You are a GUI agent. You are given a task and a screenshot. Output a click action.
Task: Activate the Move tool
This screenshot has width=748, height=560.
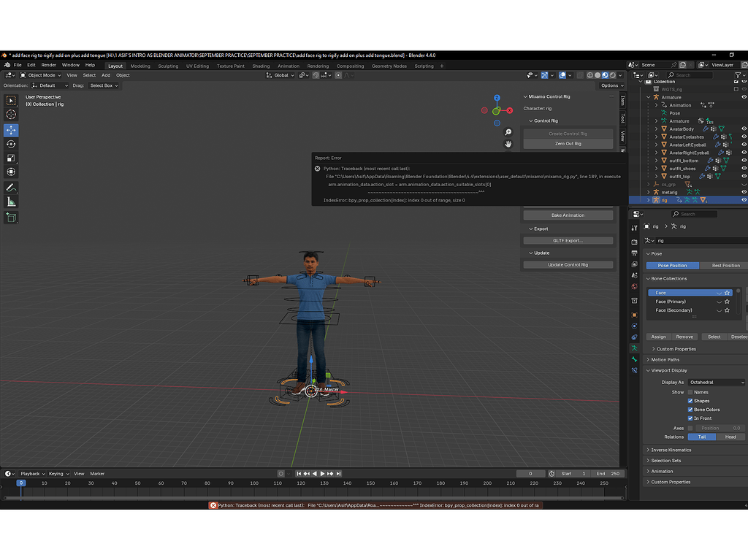coord(11,130)
